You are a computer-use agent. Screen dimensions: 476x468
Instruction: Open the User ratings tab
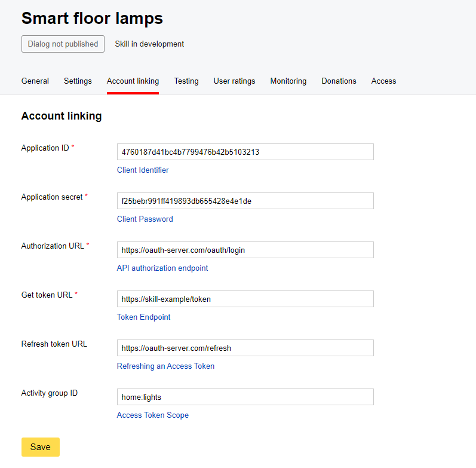click(x=234, y=81)
